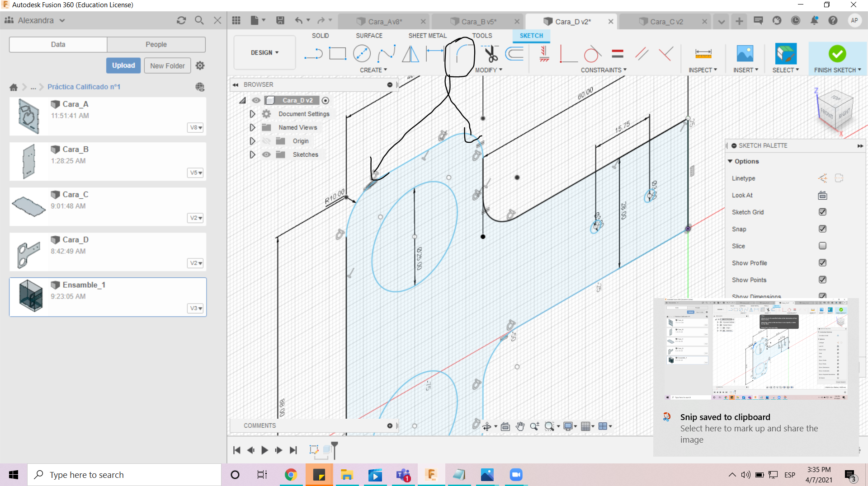The width and height of the screenshot is (868, 486).
Task: Activate the Cara_D v2 component radio button
Action: (x=325, y=100)
